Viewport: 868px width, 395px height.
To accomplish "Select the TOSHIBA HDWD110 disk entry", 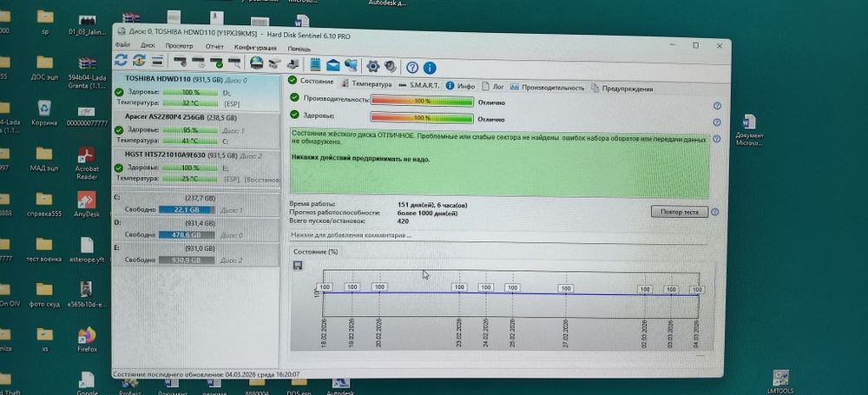I will 196,91.
